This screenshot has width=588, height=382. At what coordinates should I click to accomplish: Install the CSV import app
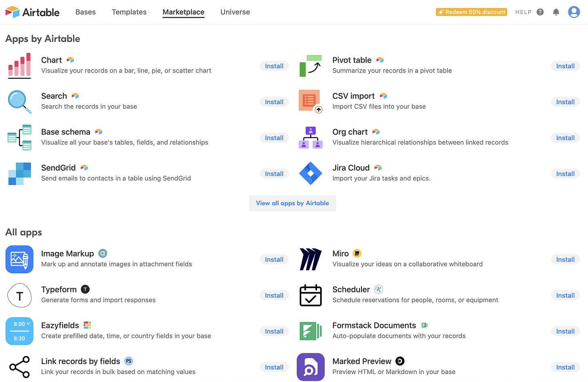[565, 102]
